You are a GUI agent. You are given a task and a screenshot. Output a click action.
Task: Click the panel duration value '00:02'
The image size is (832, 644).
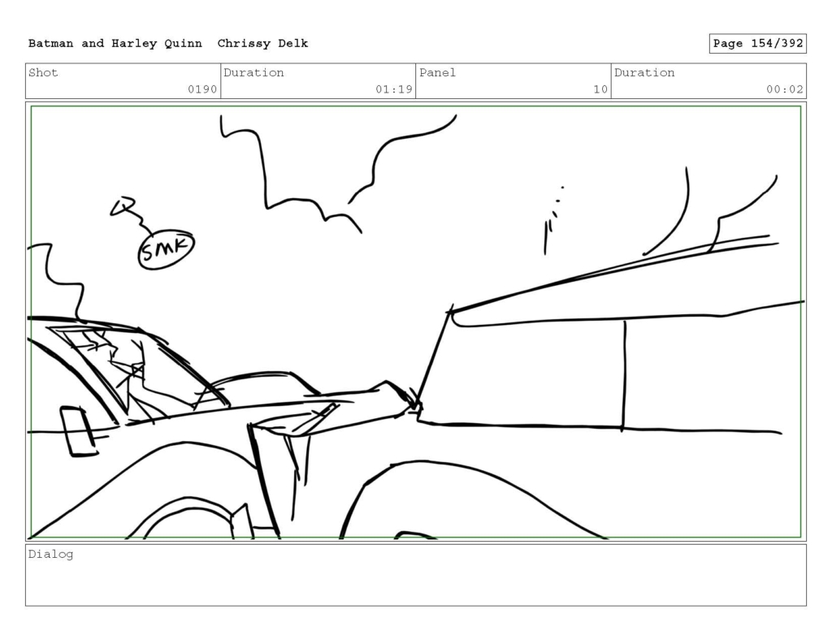click(x=784, y=89)
